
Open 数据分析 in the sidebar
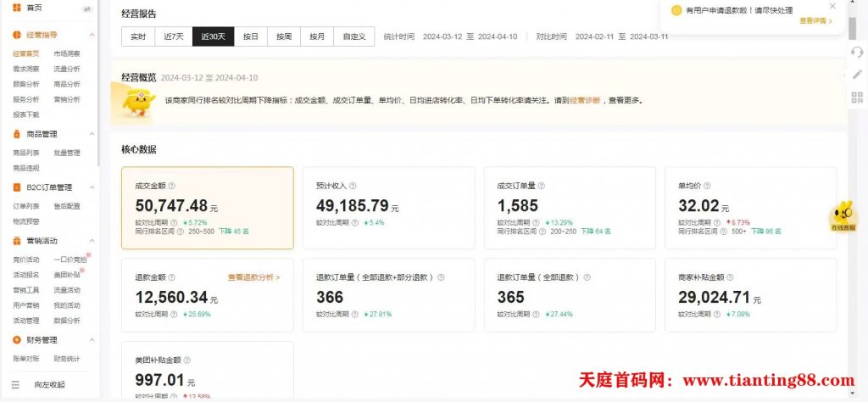67,321
